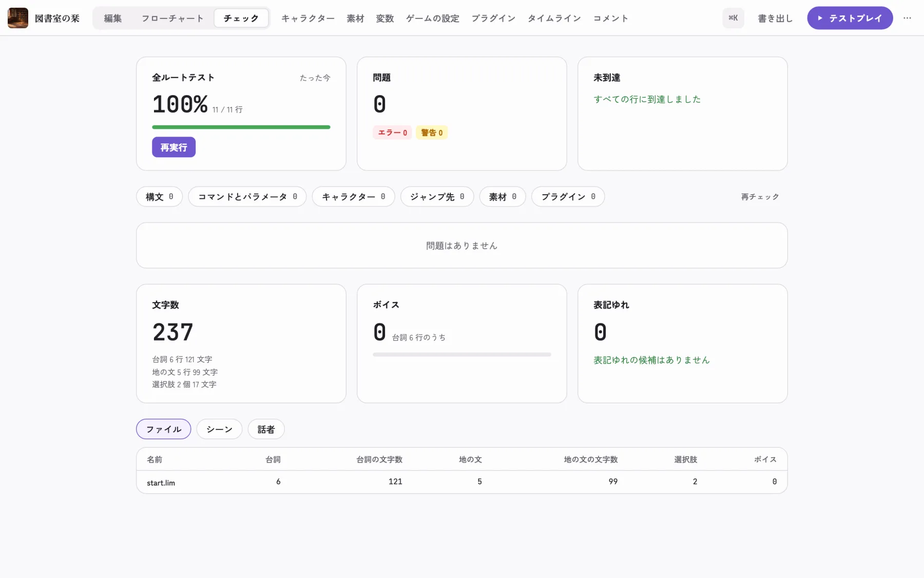
Task: Click the project thumbnail icon 図書室の栞
Action: (18, 18)
